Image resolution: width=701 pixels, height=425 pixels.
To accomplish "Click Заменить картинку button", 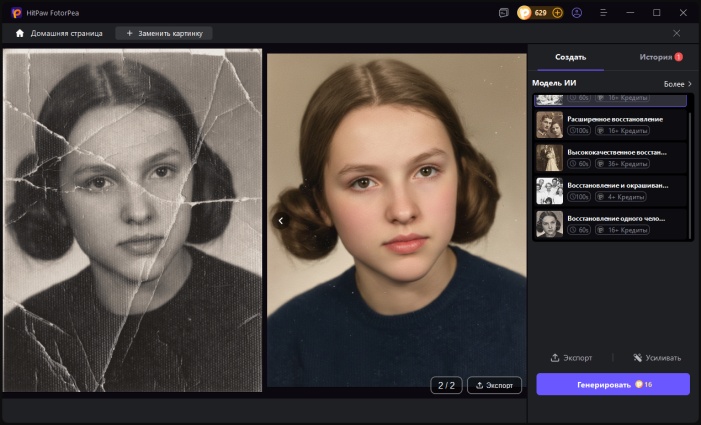I will pyautogui.click(x=164, y=33).
